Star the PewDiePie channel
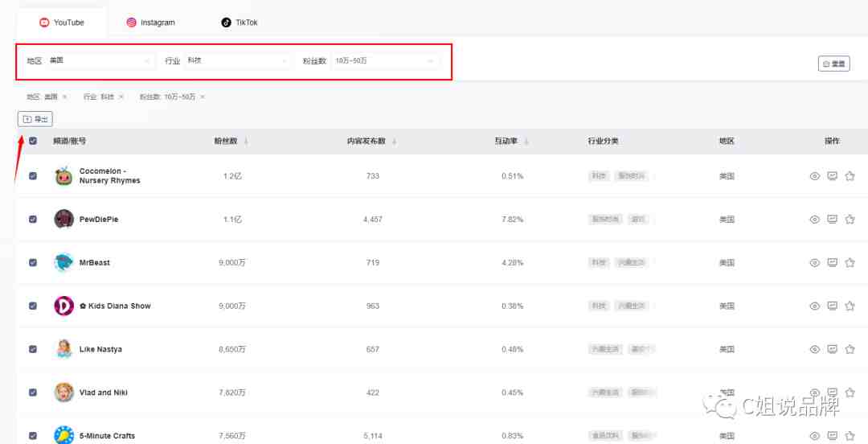The image size is (868, 444). click(x=850, y=219)
